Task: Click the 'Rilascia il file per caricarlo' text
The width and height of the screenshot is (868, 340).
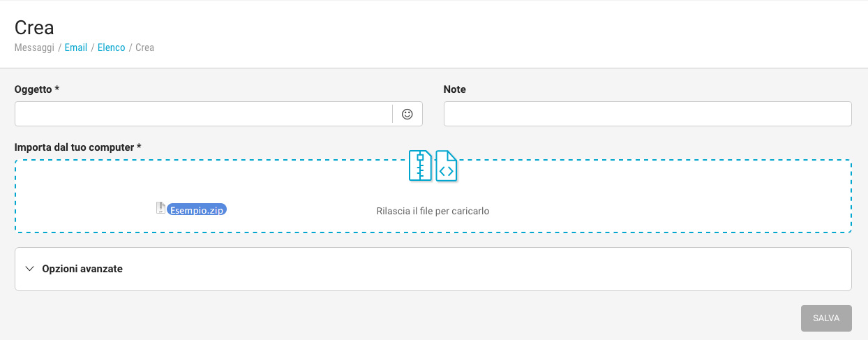Action: (433, 211)
